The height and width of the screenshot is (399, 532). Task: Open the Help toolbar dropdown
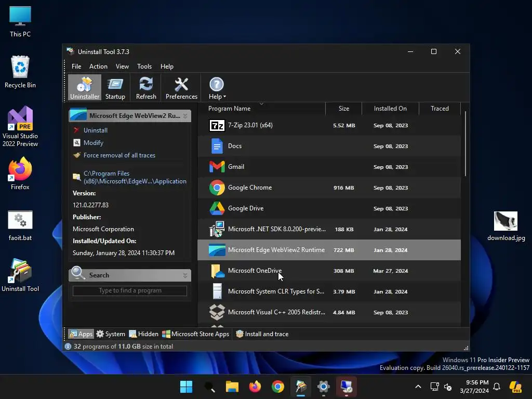pos(217,87)
